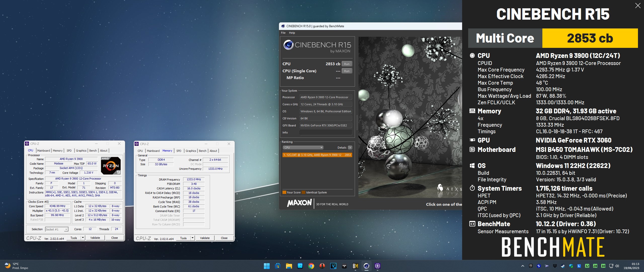
Task: Click the temperature 28 tray indicator
Action: click(595, 266)
